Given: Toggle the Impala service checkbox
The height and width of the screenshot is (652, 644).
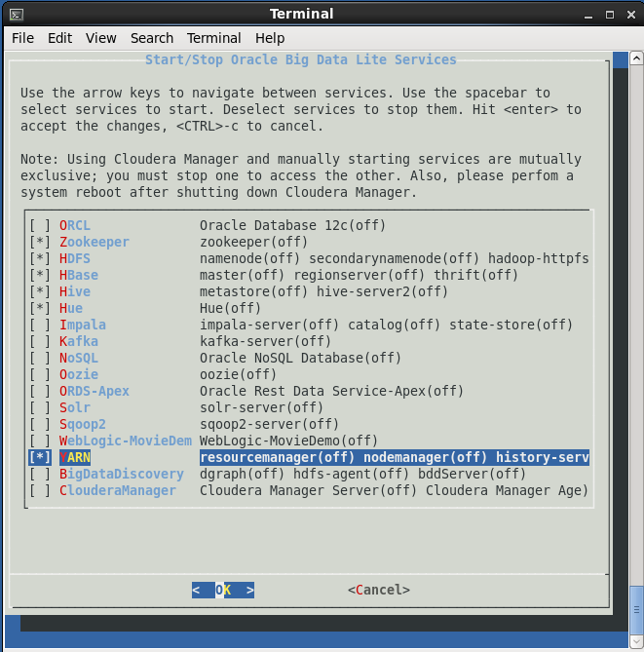Looking at the screenshot, I should 40,325.
